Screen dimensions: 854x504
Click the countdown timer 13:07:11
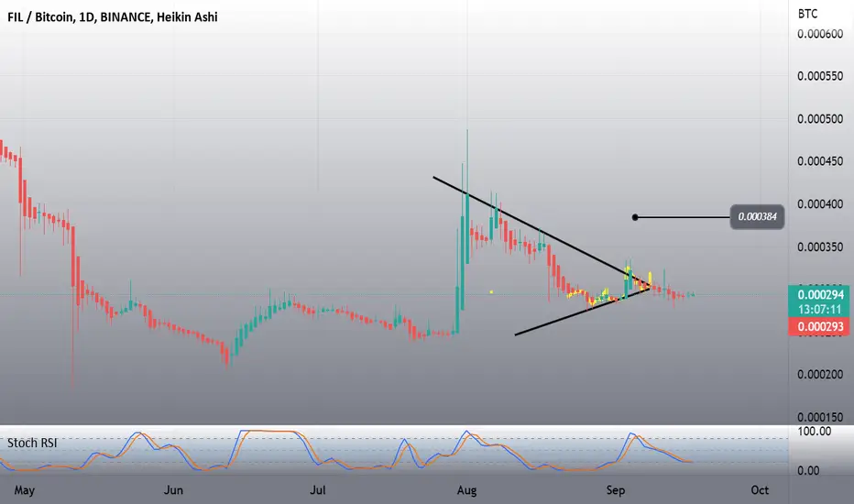click(820, 310)
